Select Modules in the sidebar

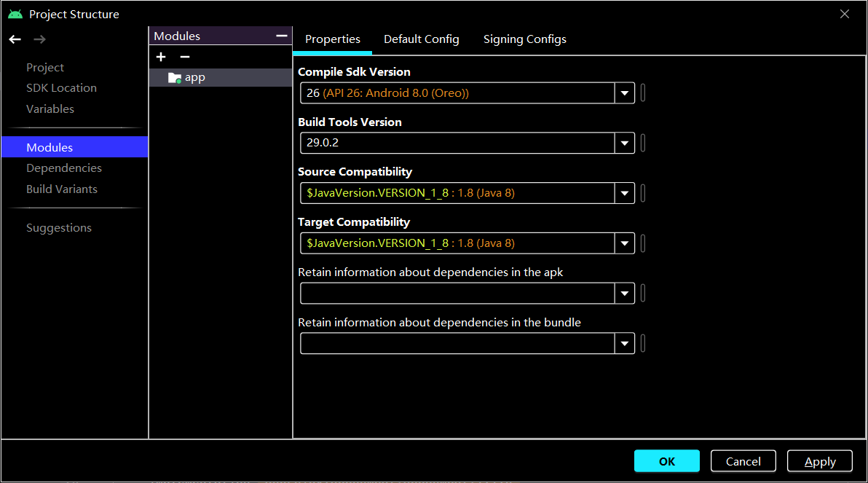click(x=75, y=147)
